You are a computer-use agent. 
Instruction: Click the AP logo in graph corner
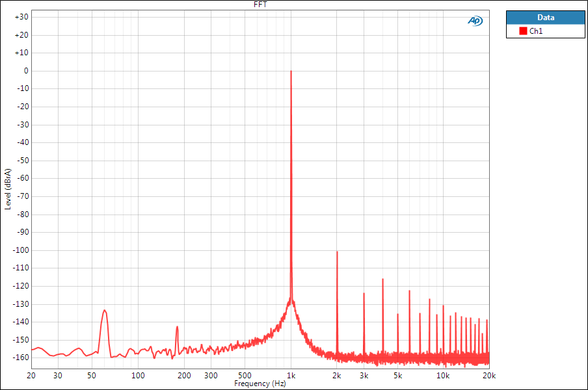click(475, 21)
